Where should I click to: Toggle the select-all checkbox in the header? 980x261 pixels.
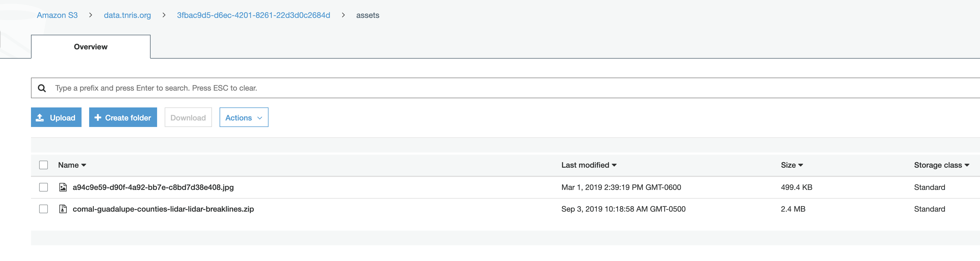[x=44, y=165]
